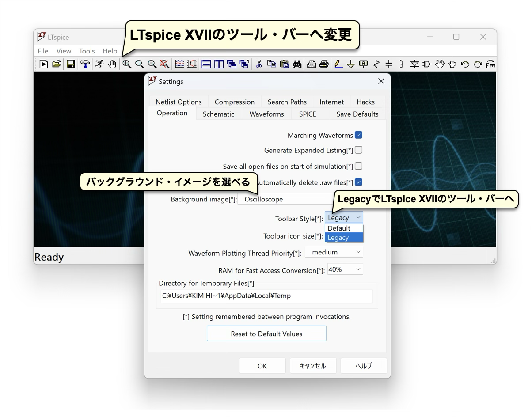Image resolution: width=532 pixels, height=417 pixels.
Task: Open the SPICE settings tab
Action: click(308, 114)
